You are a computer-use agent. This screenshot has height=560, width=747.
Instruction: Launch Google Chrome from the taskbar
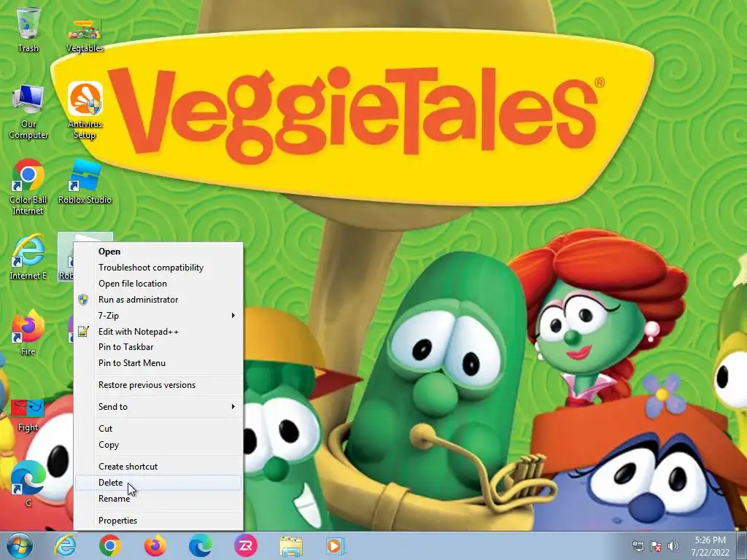[x=110, y=545]
